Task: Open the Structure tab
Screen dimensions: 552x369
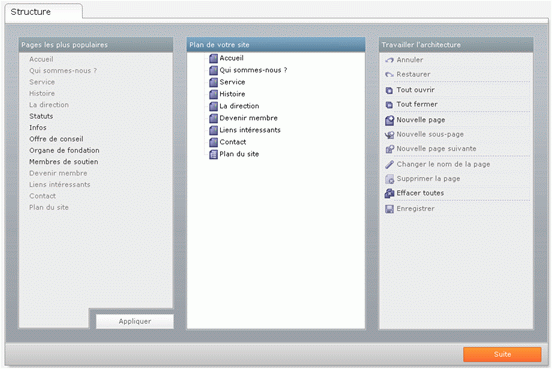Action: [44, 12]
